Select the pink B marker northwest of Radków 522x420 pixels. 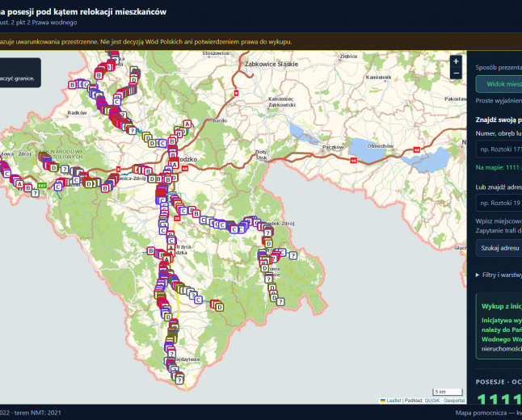click(72, 85)
